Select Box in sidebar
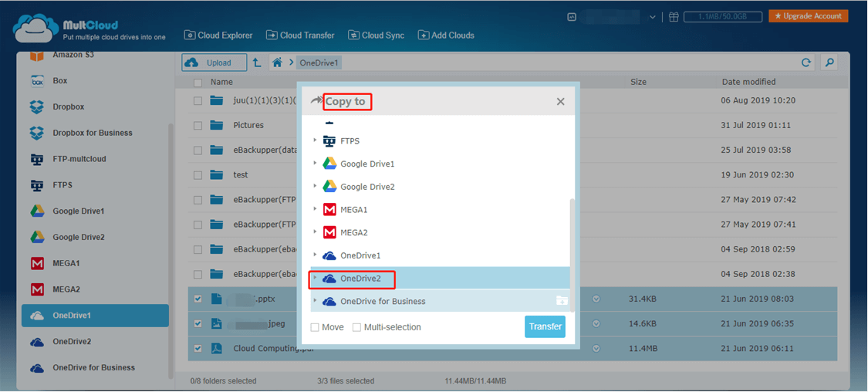 coord(95,81)
